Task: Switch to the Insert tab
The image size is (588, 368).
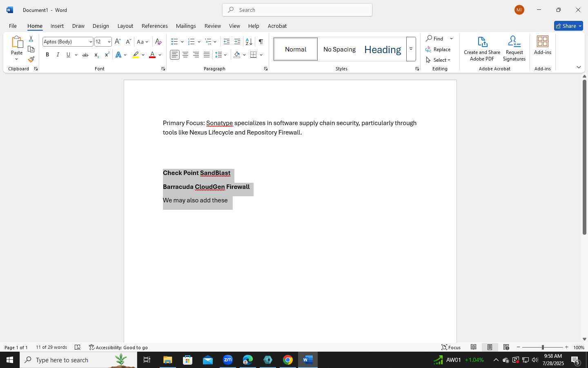Action: [x=57, y=26]
